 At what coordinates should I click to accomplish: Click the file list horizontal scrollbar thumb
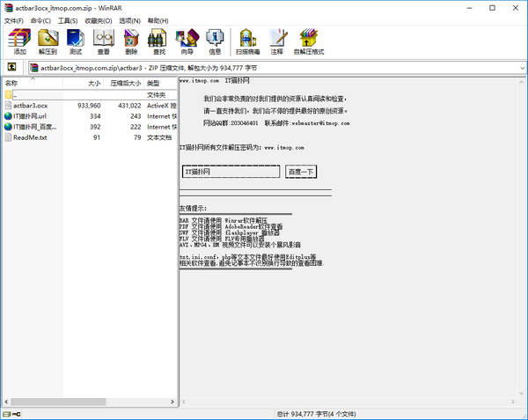pyautogui.click(x=58, y=402)
